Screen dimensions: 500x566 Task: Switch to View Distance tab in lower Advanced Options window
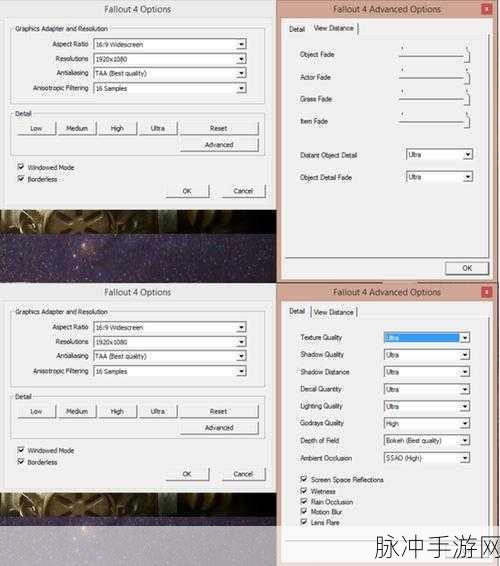334,312
